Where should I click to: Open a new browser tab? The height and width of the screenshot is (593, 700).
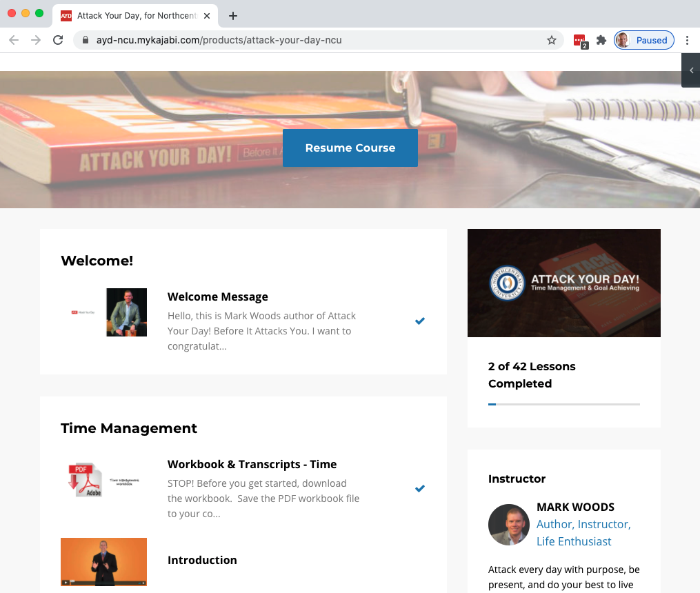tap(233, 16)
